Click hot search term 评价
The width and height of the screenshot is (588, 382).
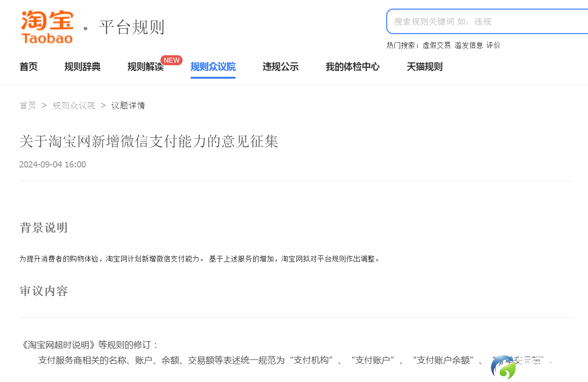coord(493,45)
